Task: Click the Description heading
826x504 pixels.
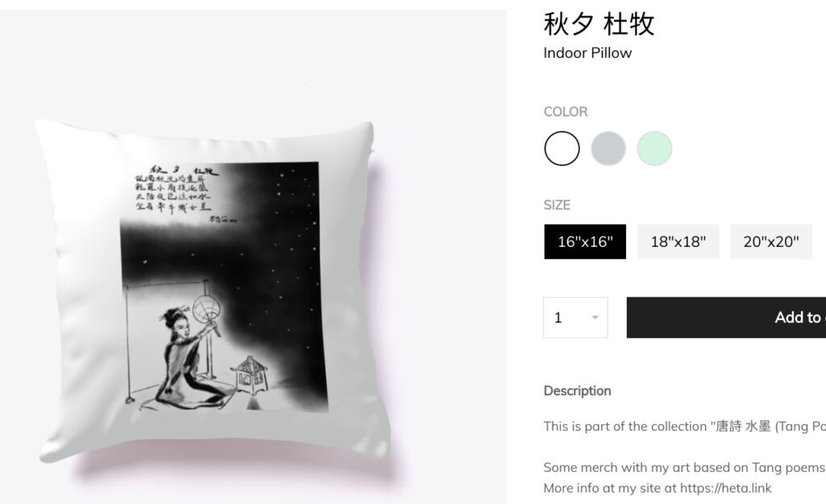Action: [x=578, y=391]
